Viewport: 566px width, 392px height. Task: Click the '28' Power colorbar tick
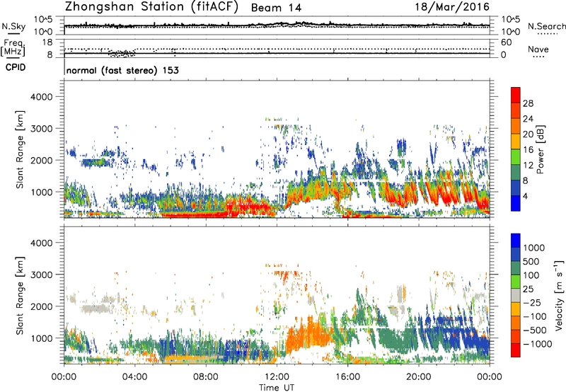tap(528, 103)
